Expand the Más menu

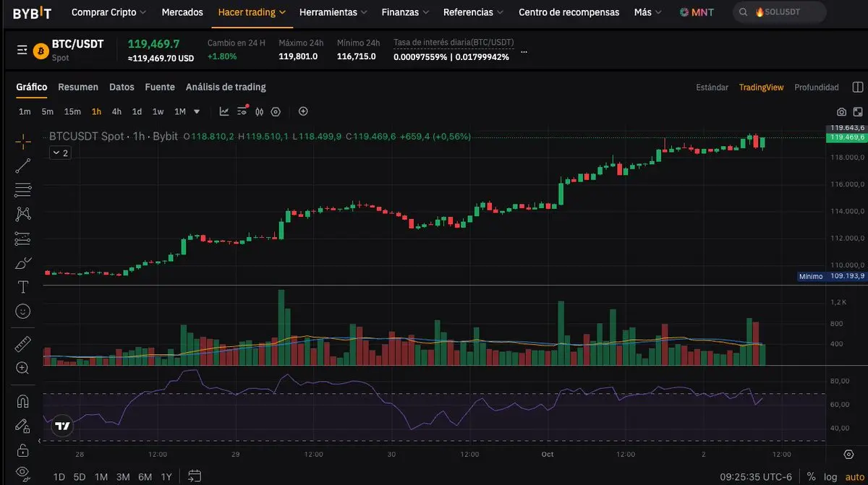click(649, 12)
